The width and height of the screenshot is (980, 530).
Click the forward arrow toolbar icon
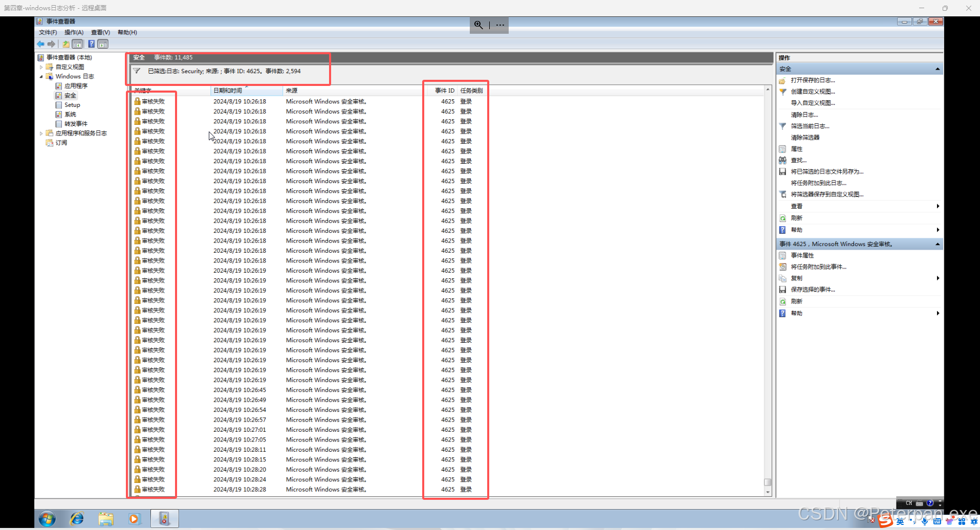51,44
